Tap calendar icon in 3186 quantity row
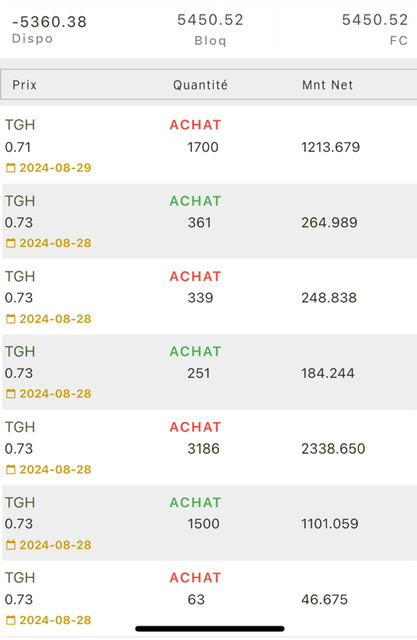The height and width of the screenshot is (640, 417). (x=11, y=469)
